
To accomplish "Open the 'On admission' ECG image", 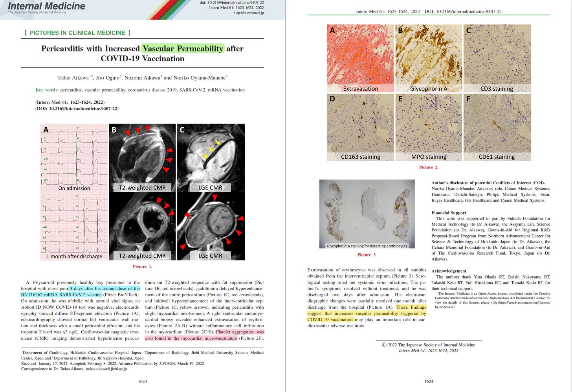I will point(74,158).
